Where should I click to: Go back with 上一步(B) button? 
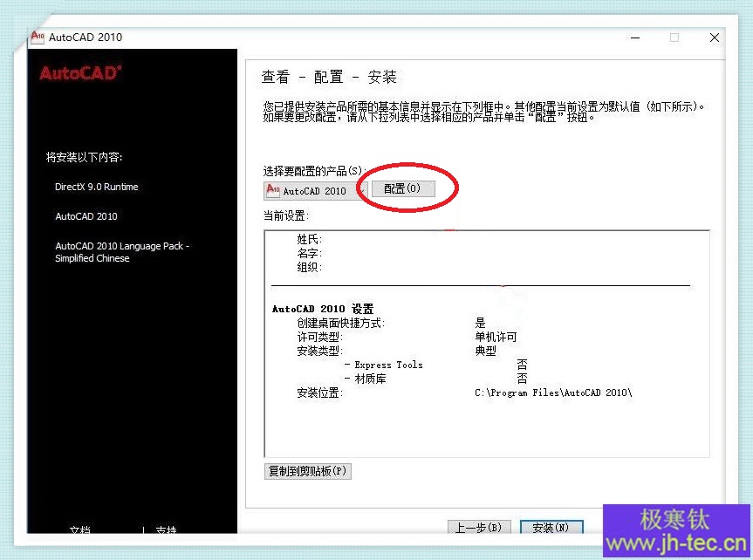click(479, 528)
